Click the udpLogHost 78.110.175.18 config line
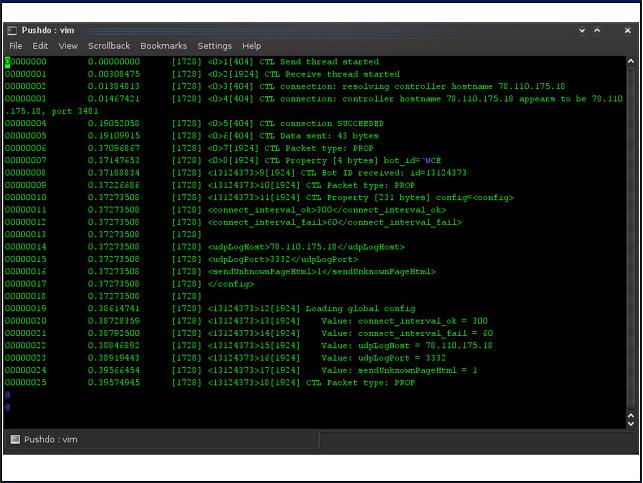 pos(305,246)
